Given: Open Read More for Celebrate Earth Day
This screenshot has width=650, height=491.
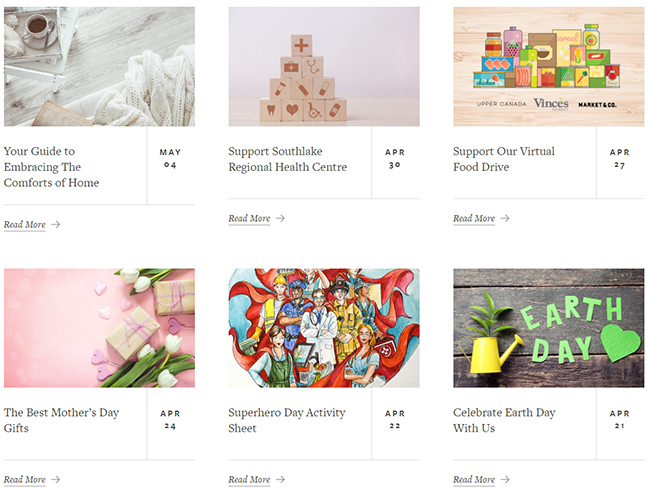Looking at the screenshot, I should (474, 479).
